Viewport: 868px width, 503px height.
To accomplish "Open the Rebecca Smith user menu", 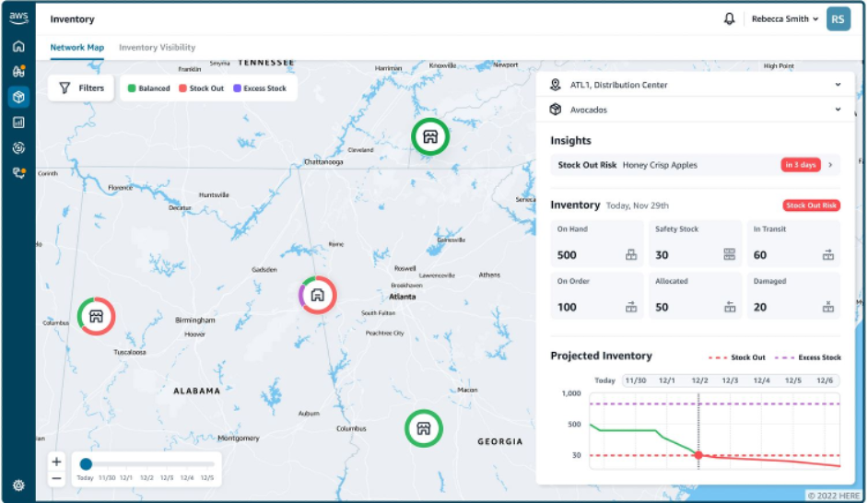I will 785,18.
